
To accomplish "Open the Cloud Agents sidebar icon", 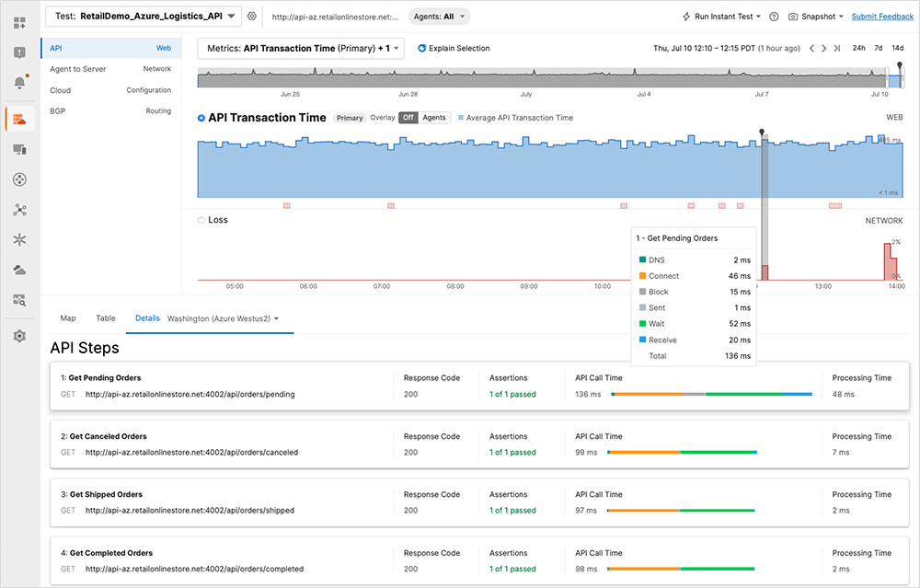I will (19, 270).
